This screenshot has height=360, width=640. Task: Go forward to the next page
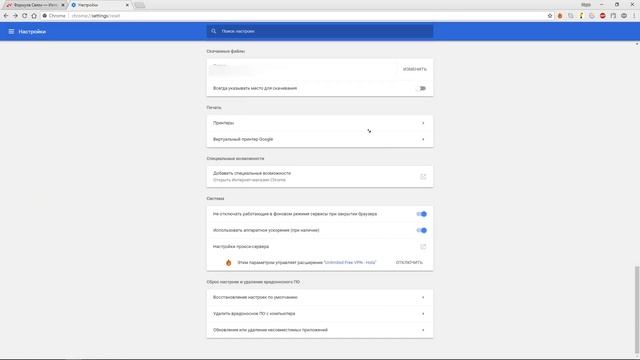[15, 16]
